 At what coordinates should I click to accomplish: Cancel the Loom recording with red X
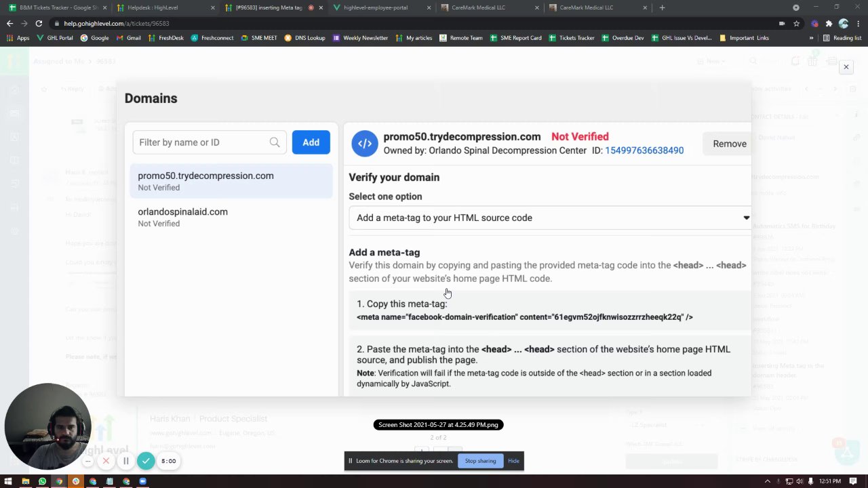click(x=106, y=461)
